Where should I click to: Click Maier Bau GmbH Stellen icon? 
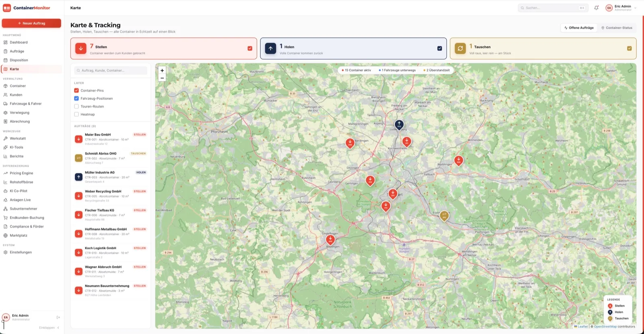[79, 139]
